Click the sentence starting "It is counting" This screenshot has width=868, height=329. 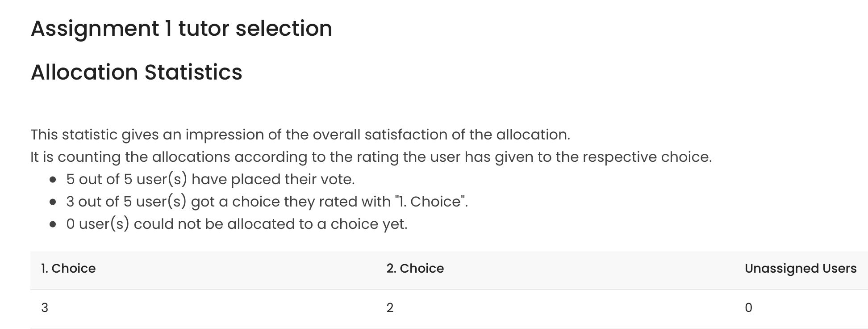tap(371, 157)
